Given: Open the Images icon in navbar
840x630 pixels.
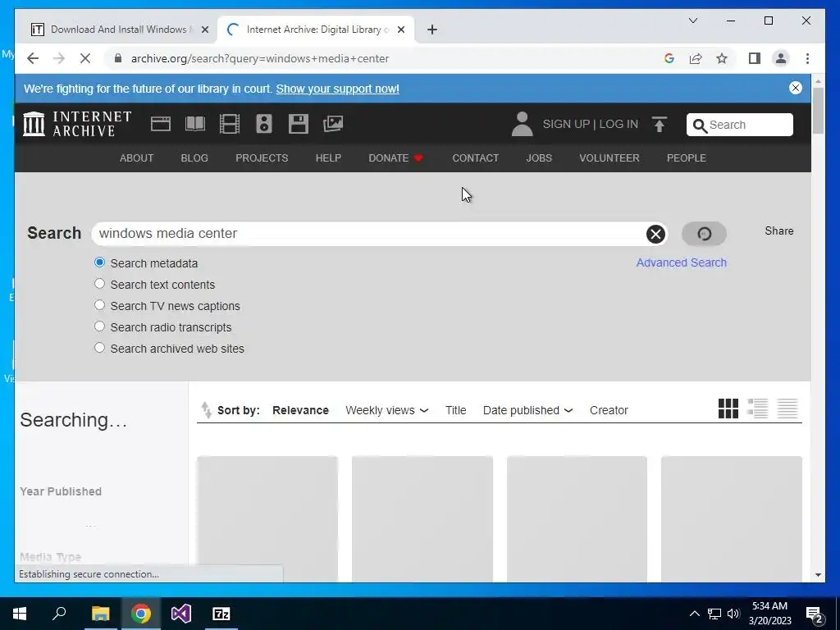Looking at the screenshot, I should [x=333, y=124].
